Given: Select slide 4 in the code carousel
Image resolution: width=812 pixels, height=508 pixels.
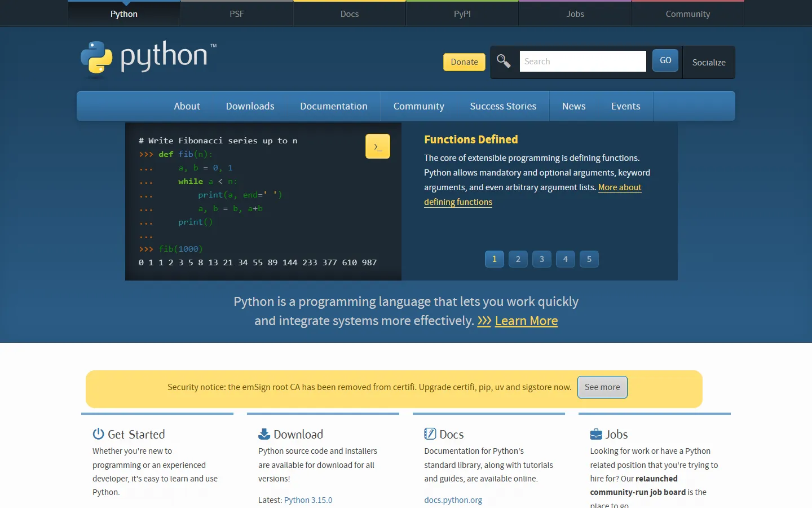Looking at the screenshot, I should (x=566, y=259).
